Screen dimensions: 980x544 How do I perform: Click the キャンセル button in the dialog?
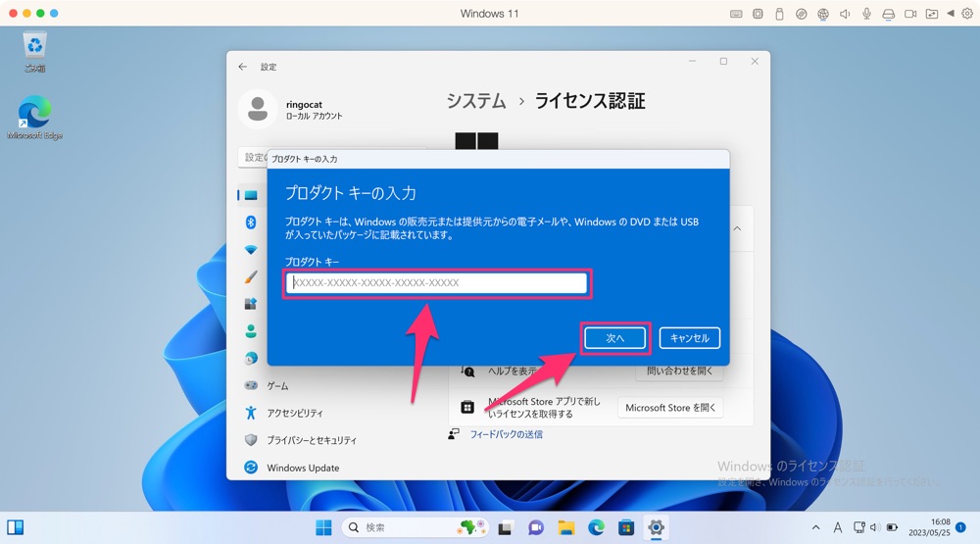click(689, 337)
